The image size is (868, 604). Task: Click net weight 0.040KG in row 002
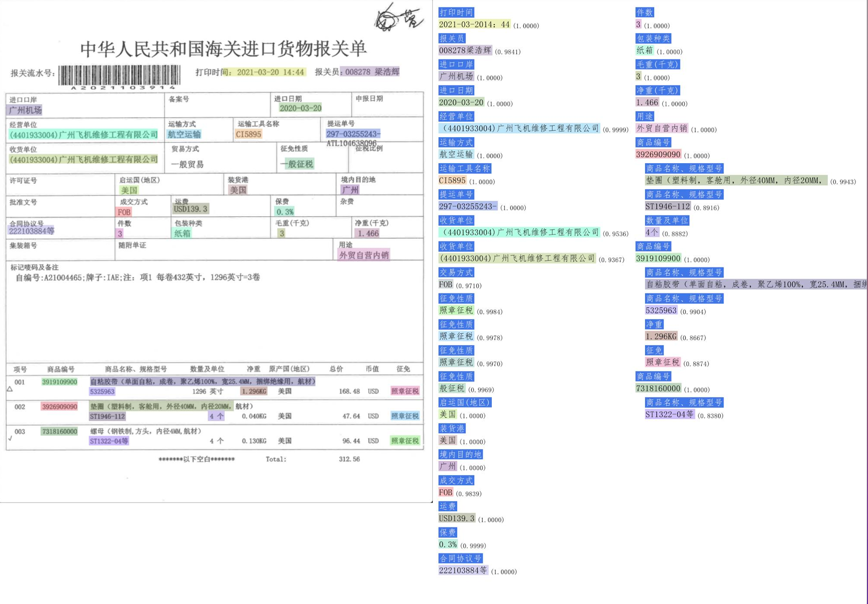[254, 416]
